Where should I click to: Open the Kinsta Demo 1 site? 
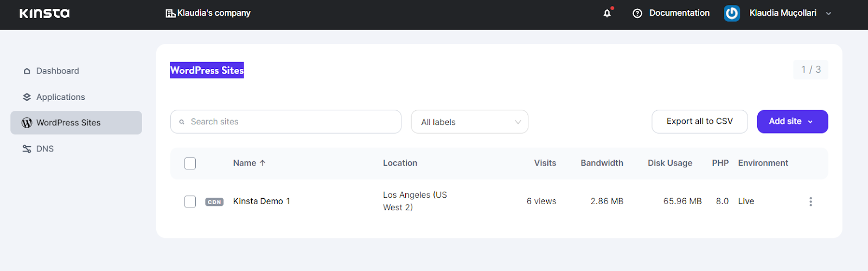261,201
